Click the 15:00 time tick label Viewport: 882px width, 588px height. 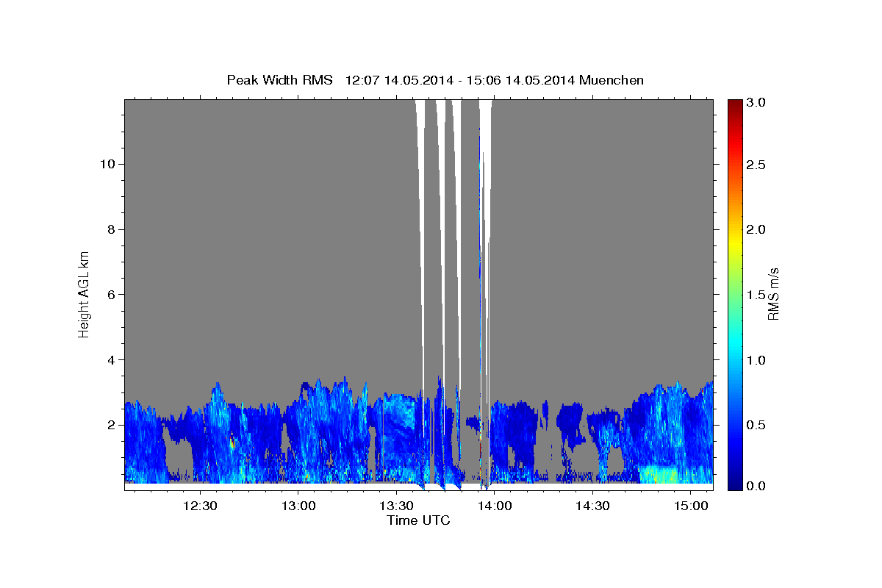[691, 506]
